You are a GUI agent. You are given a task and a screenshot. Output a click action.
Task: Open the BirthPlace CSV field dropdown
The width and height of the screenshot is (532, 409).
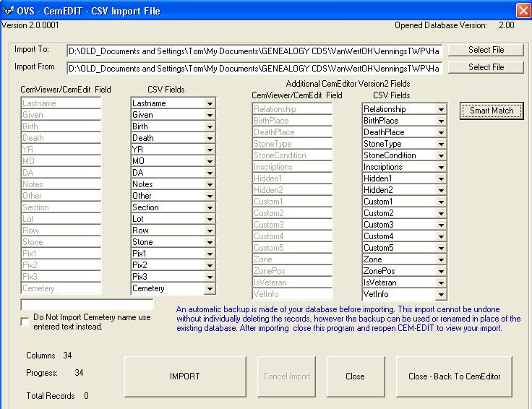(x=441, y=121)
